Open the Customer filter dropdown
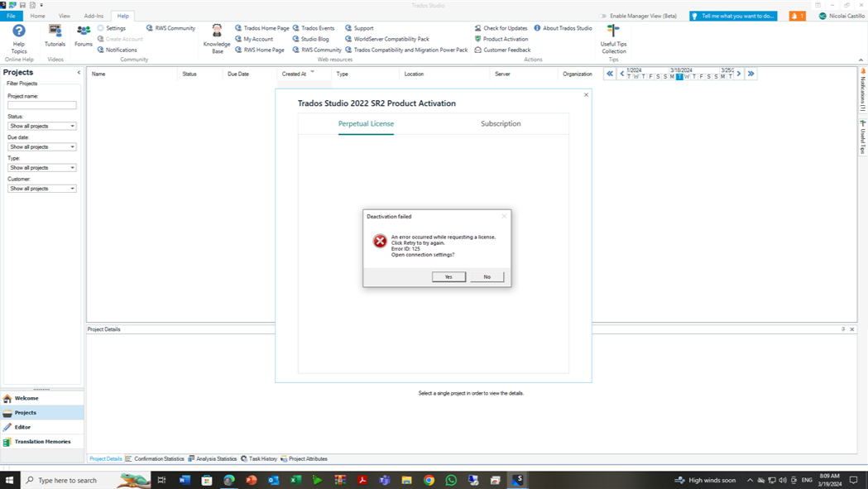This screenshot has height=489, width=868. (x=41, y=189)
